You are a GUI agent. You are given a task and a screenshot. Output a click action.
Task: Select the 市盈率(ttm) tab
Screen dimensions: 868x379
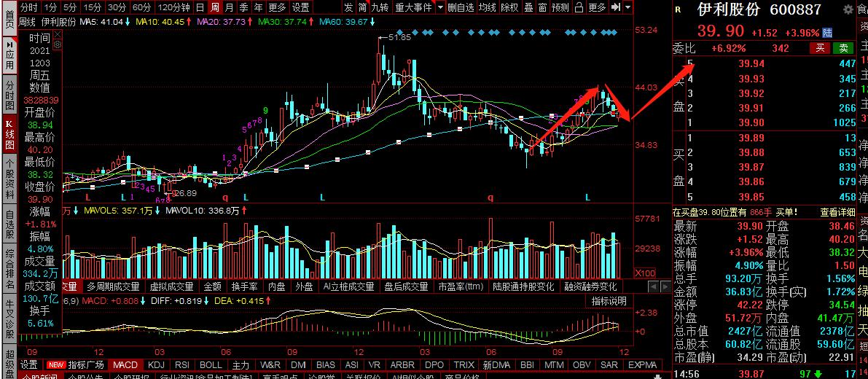tap(461, 286)
